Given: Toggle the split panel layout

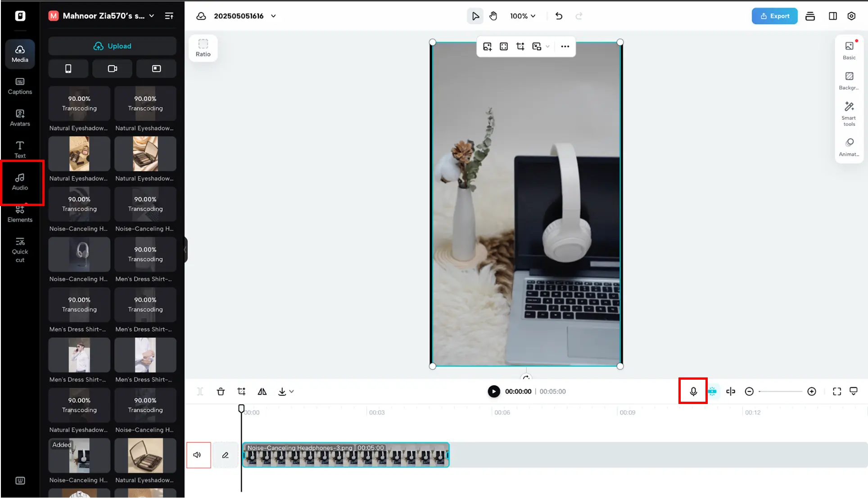Looking at the screenshot, I should [832, 16].
